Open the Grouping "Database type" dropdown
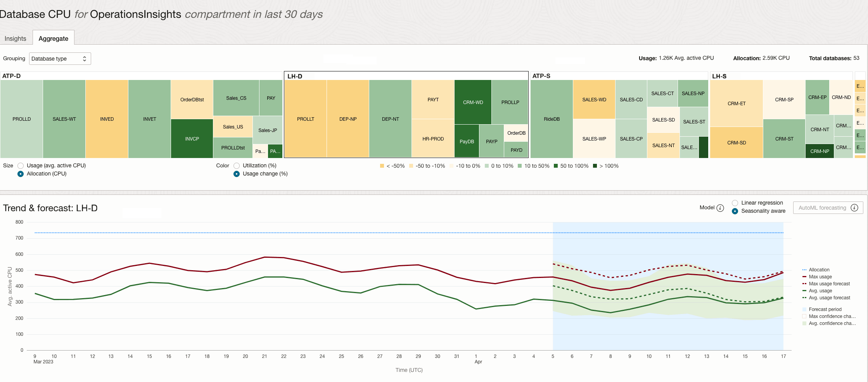 (x=60, y=58)
